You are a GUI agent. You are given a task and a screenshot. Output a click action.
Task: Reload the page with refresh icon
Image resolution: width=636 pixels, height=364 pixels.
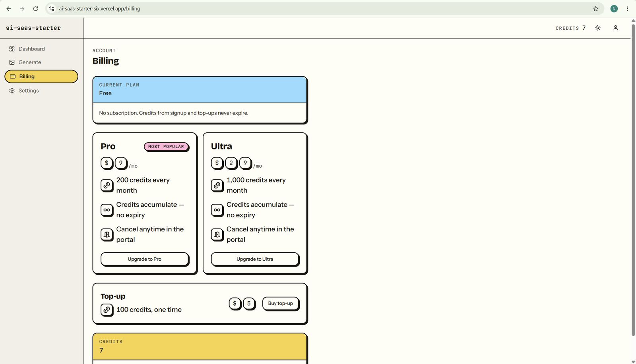(x=35, y=9)
